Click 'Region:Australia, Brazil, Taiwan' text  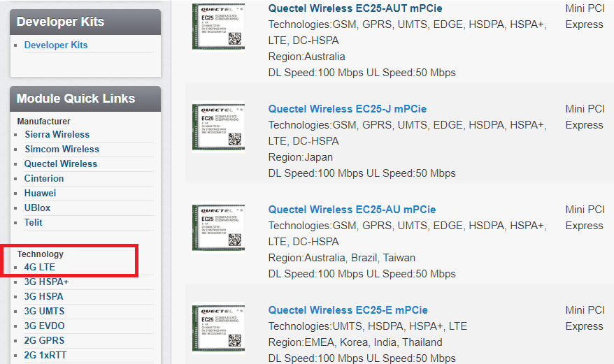click(x=342, y=258)
